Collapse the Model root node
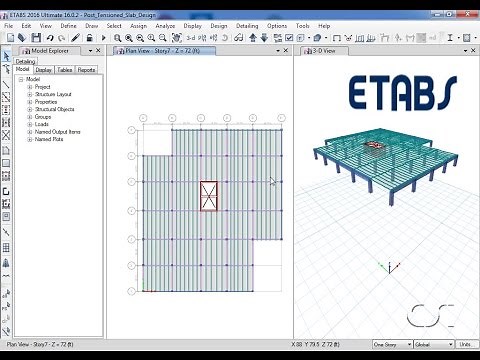 click(21, 79)
